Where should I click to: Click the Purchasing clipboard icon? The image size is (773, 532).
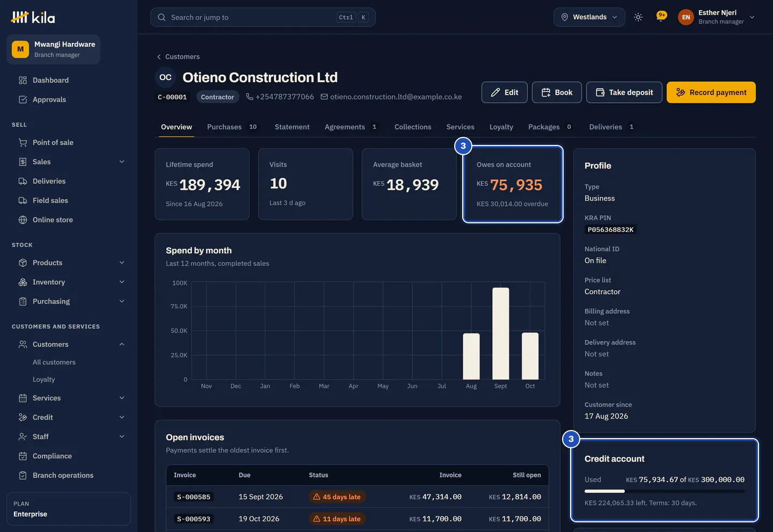23,301
